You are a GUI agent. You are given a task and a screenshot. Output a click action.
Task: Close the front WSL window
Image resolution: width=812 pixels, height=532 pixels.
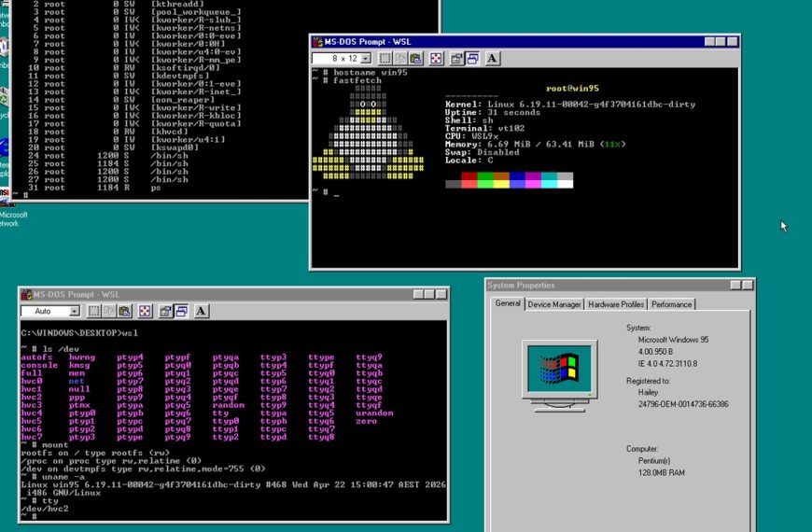pyautogui.click(x=733, y=42)
